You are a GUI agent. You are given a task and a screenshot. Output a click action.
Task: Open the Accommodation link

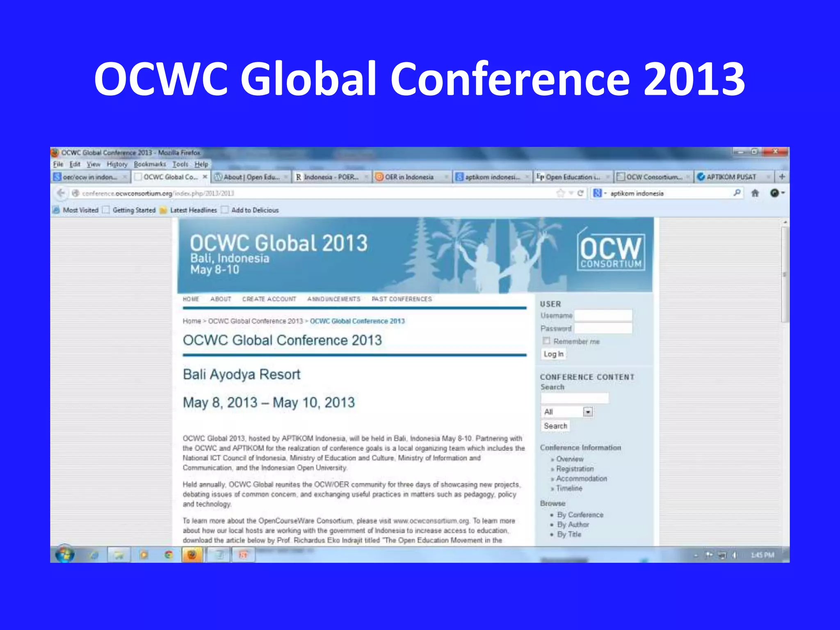click(x=582, y=479)
